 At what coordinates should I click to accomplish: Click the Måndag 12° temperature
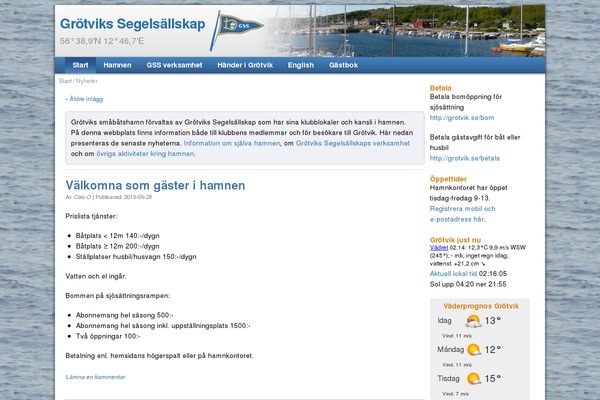click(493, 349)
